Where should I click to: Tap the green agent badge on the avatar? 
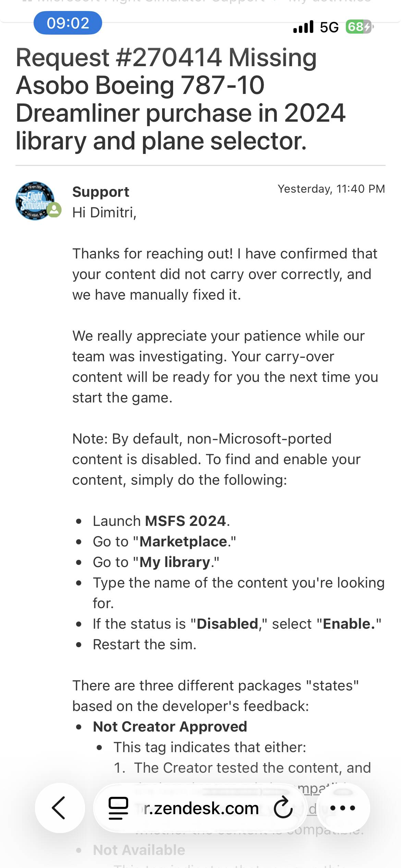click(54, 209)
